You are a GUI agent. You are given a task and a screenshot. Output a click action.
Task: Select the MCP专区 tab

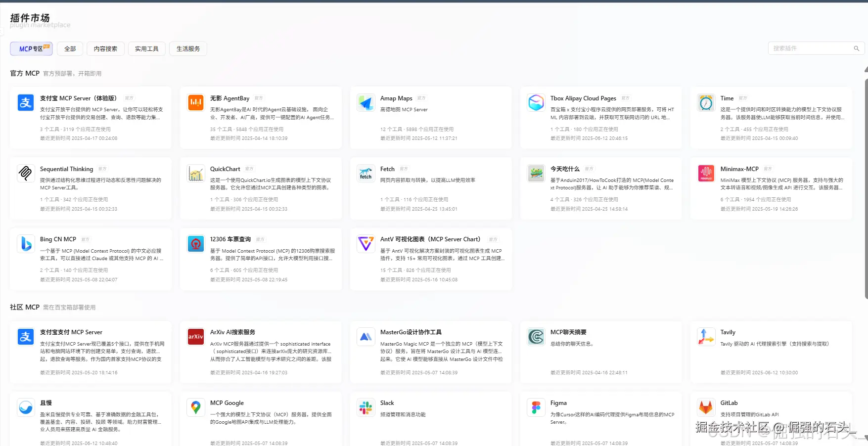tap(31, 48)
